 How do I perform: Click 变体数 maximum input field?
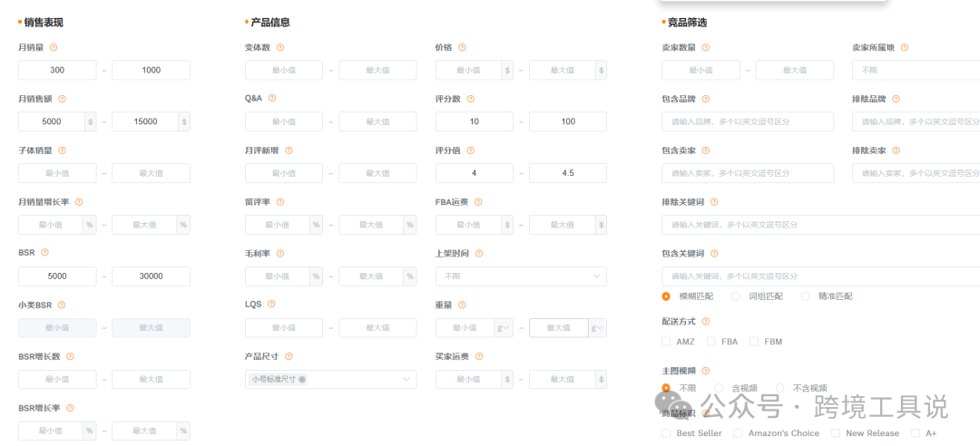tap(377, 70)
